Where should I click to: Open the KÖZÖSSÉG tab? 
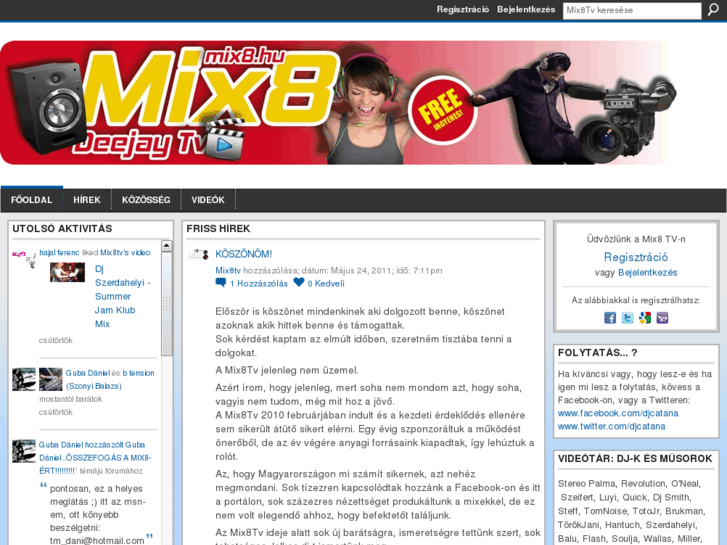coord(146,200)
